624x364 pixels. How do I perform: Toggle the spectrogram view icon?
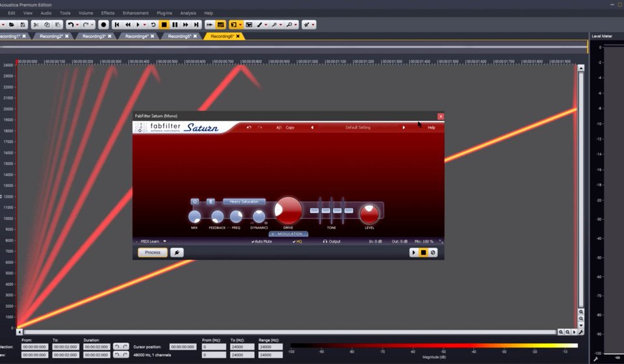(221, 25)
